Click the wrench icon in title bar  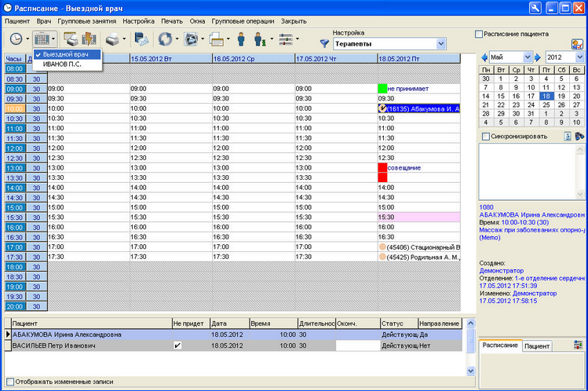point(535,8)
